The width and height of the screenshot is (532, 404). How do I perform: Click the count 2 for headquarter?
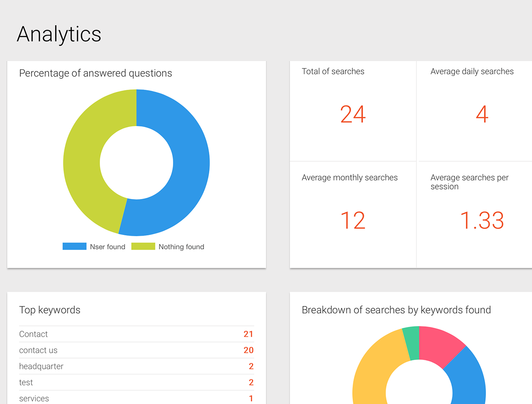click(251, 366)
